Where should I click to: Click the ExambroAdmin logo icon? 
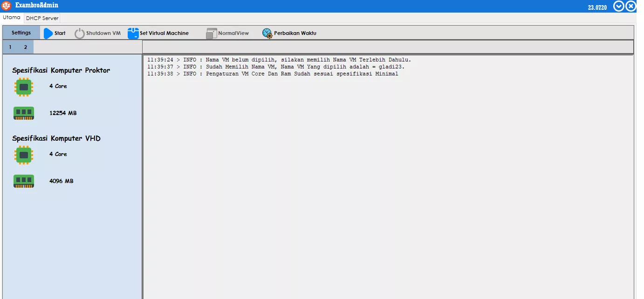pyautogui.click(x=6, y=6)
